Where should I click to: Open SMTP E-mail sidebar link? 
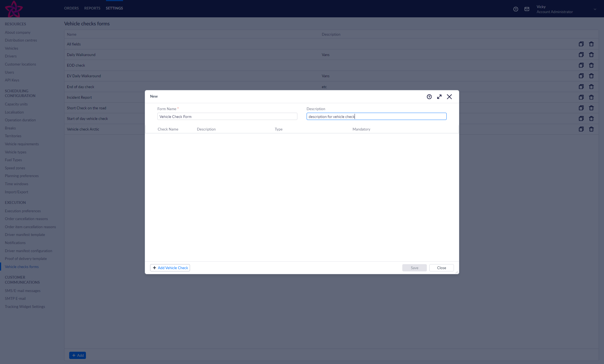(x=15, y=298)
